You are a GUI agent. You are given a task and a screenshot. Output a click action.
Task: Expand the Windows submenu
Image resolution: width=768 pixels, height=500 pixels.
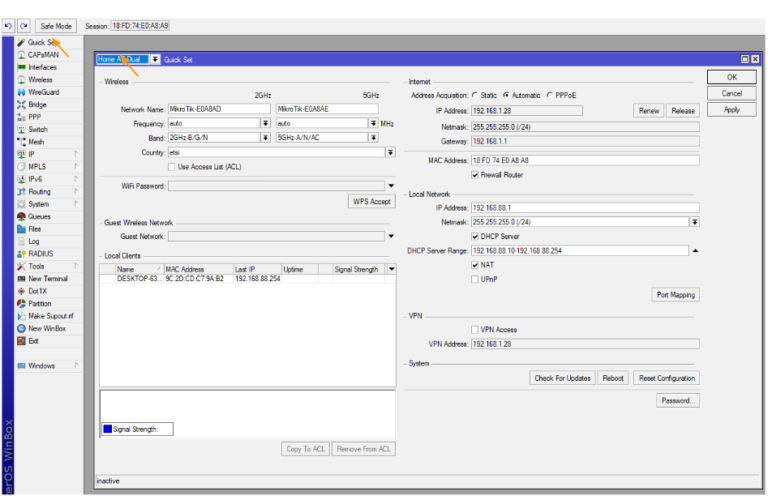click(76, 365)
